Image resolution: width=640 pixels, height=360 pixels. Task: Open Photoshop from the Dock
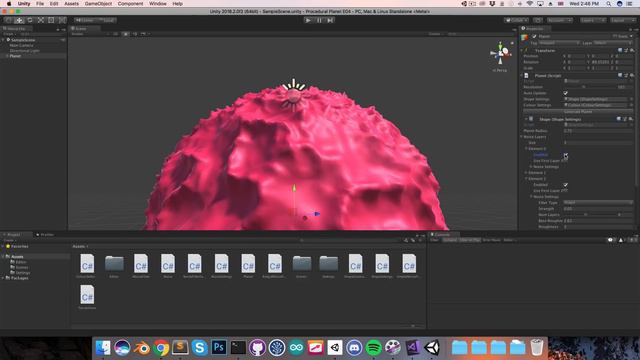pos(219,348)
